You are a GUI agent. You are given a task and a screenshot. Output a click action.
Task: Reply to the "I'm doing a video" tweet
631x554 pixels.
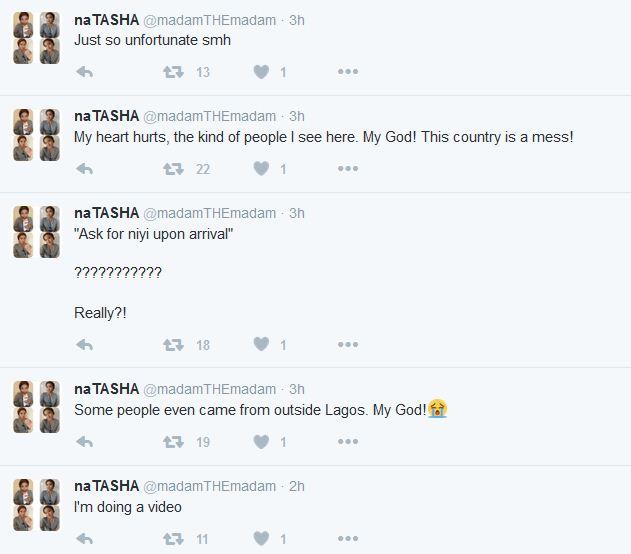pos(85,539)
